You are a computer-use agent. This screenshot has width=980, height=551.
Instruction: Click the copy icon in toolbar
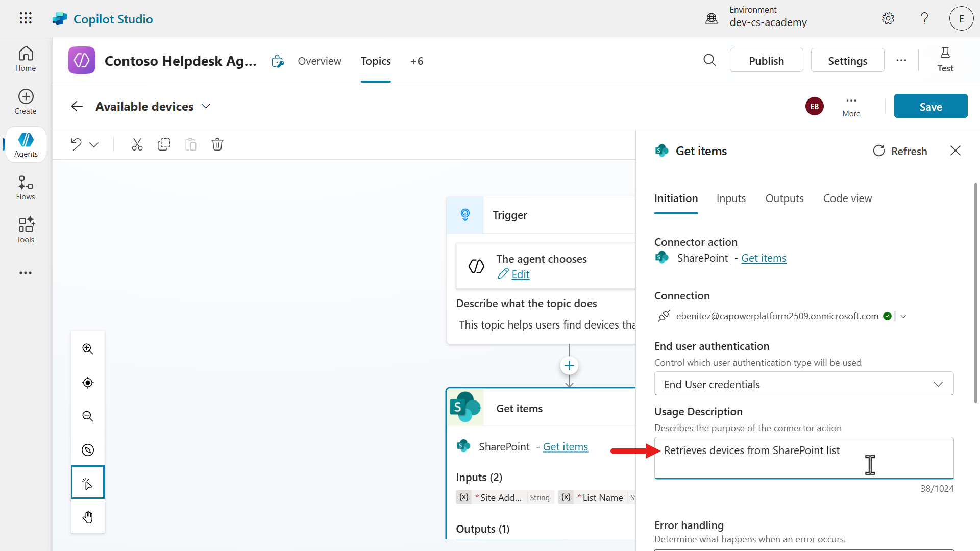pyautogui.click(x=164, y=144)
